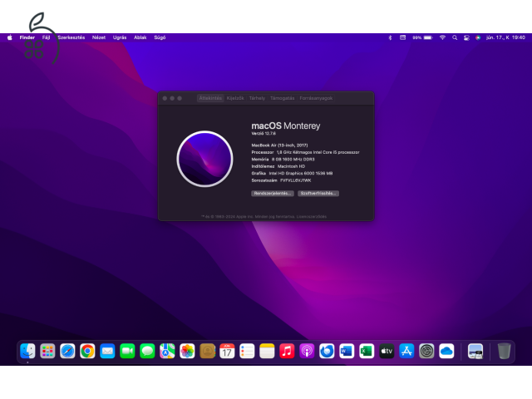Viewport: 532px width, 399px height.
Task: Click the Sorozatszám serial number line
Action: tap(281, 180)
